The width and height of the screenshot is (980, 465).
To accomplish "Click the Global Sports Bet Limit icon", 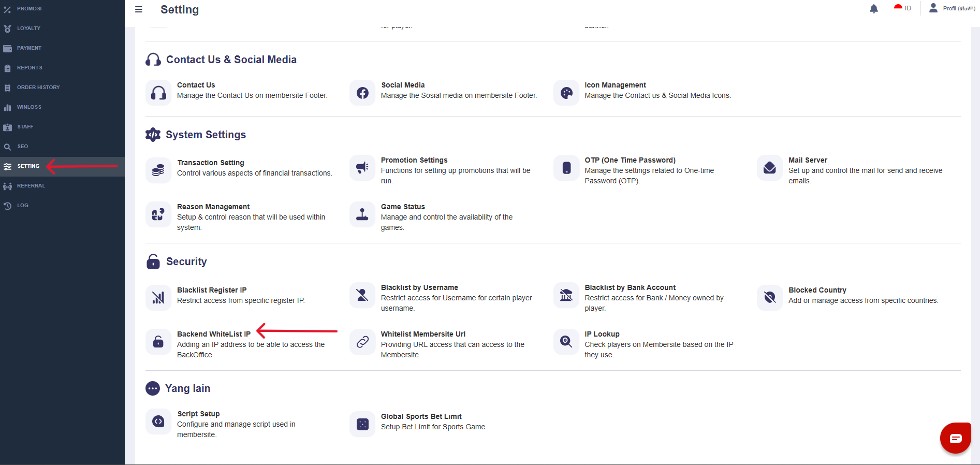I will tap(362, 424).
